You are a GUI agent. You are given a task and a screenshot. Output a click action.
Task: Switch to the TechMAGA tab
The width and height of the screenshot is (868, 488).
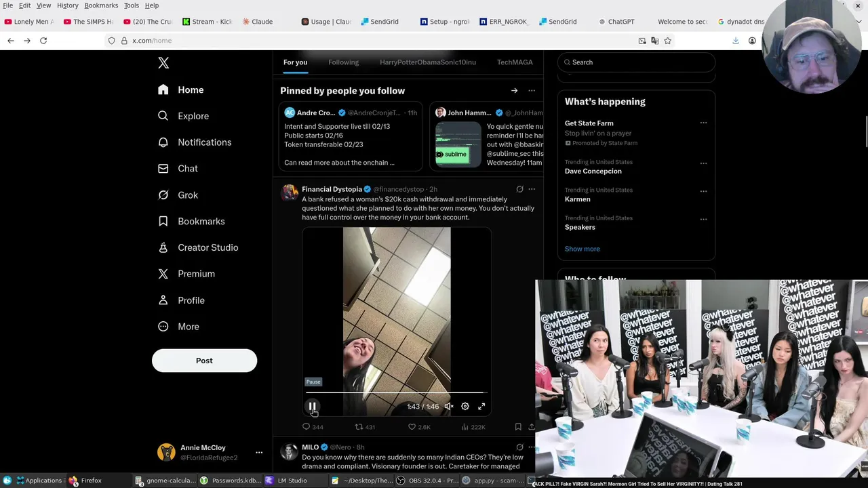515,62
